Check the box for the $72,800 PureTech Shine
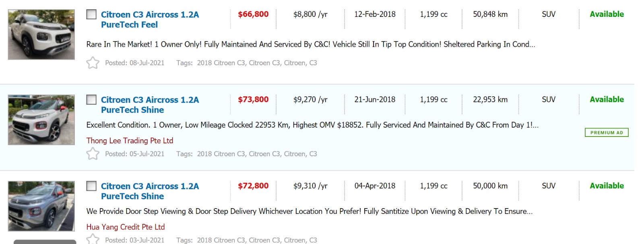644x244 pixels. (x=92, y=186)
